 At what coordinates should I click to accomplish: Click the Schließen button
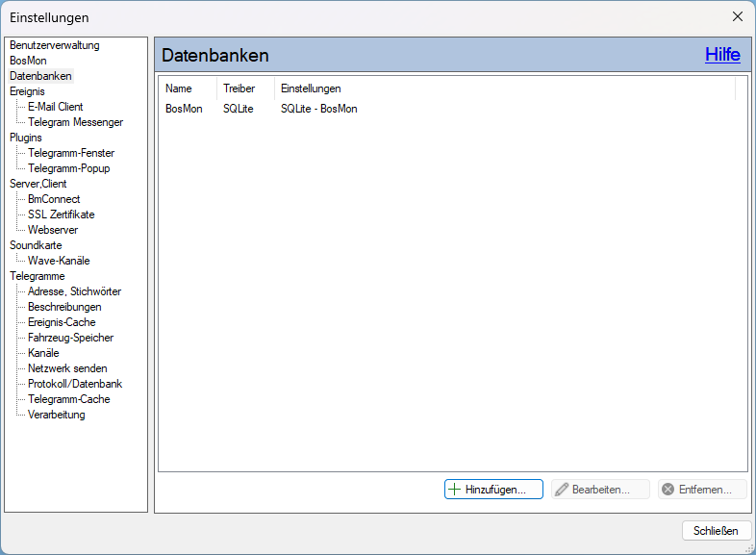click(x=717, y=530)
